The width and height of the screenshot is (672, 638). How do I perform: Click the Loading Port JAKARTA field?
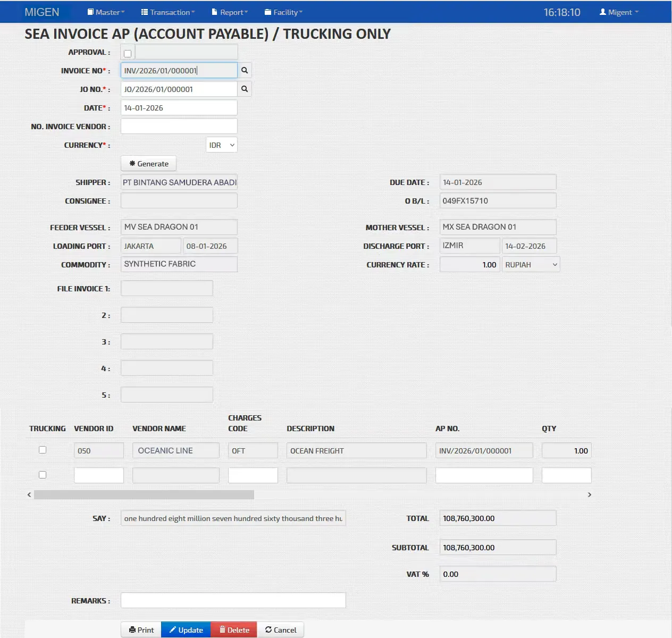pos(151,246)
